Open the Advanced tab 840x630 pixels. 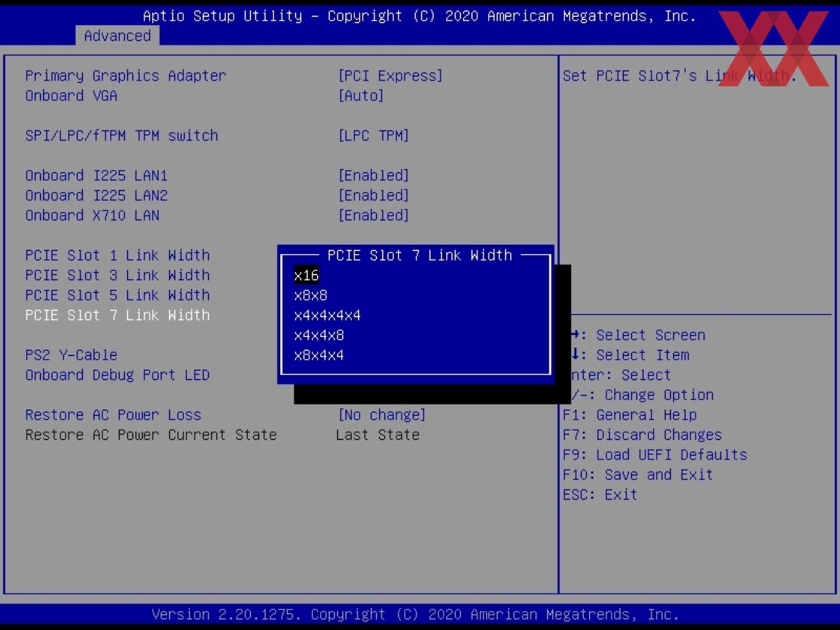[117, 36]
